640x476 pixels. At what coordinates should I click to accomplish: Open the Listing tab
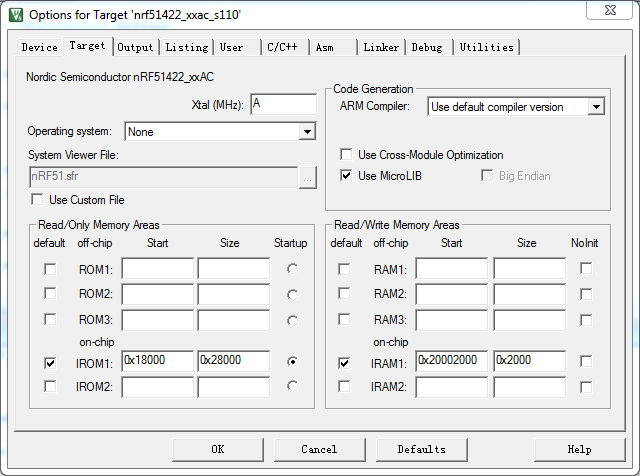[x=187, y=47]
